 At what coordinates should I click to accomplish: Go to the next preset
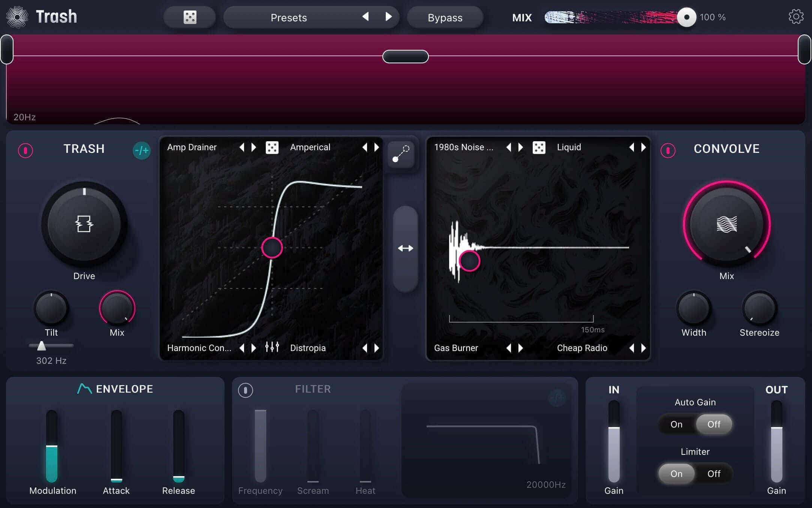tap(389, 16)
